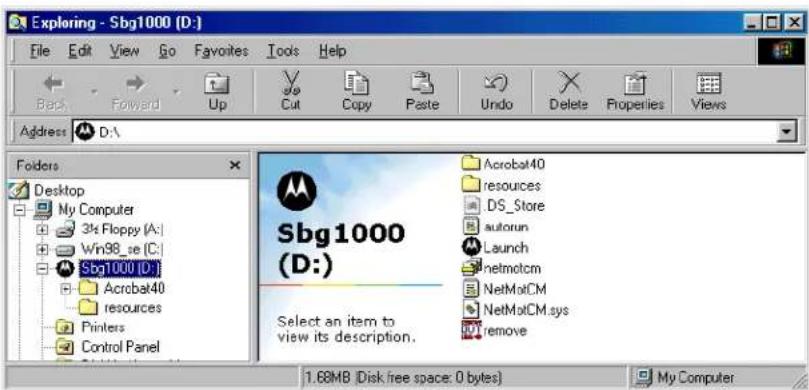
Task: Select the lowercase netmotcm file
Action: (501, 268)
